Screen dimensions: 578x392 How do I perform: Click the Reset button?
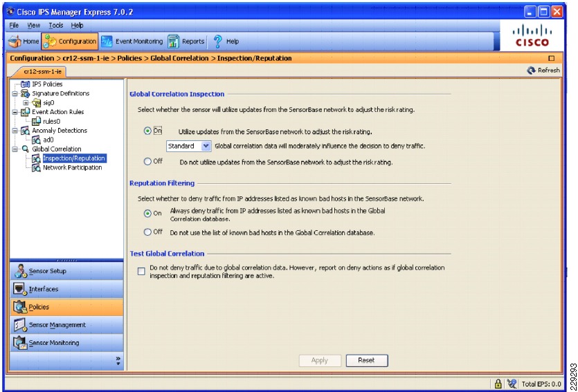pos(367,360)
